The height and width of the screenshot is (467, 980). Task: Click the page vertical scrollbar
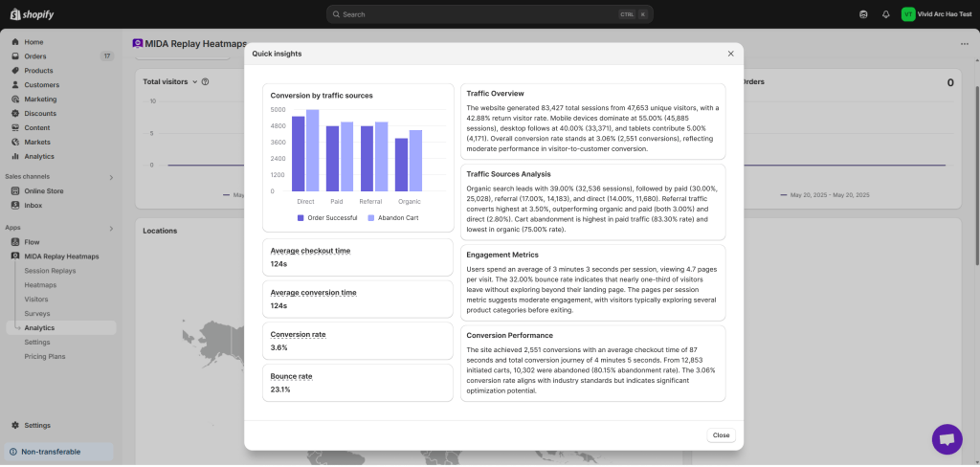(975, 175)
